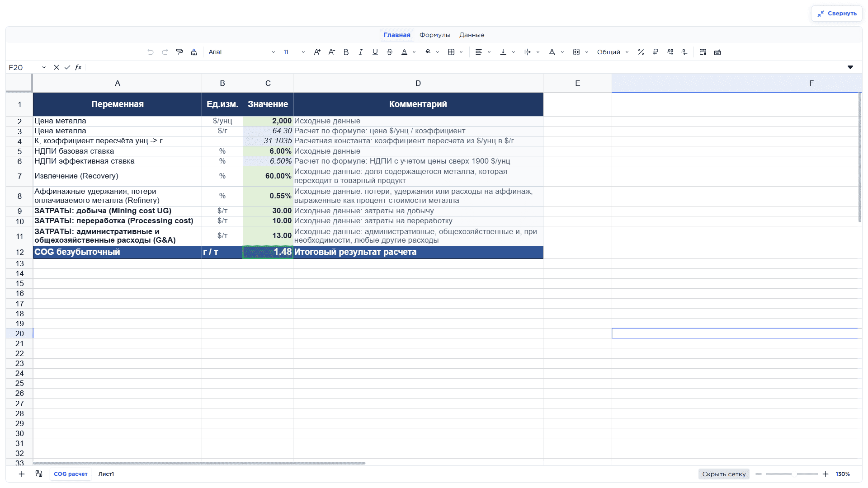Open the Лист1 sheet tab
Viewport: 868px width, 488px height.
pyautogui.click(x=106, y=474)
